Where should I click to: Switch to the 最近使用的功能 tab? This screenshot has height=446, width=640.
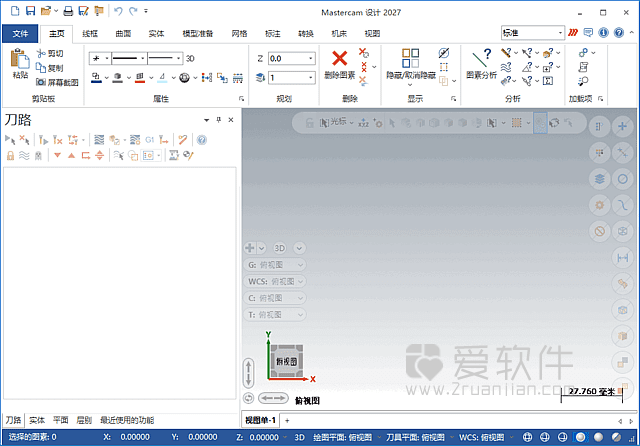[127, 420]
